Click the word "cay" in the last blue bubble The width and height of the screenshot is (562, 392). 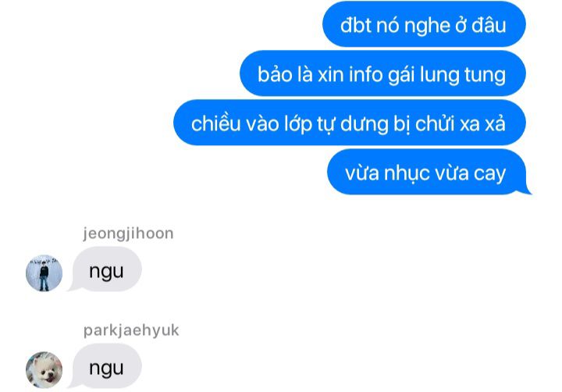pyautogui.click(x=490, y=174)
